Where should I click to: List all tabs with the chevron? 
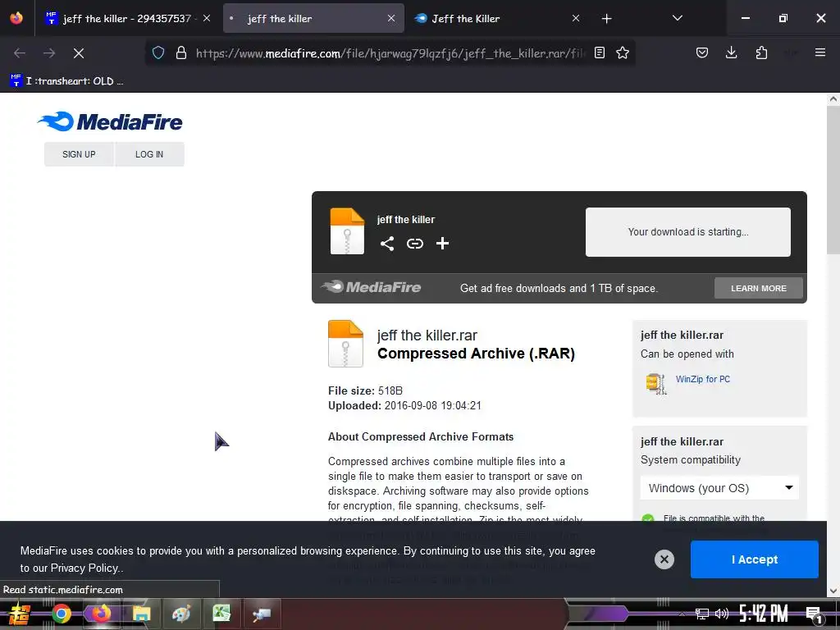(x=677, y=19)
